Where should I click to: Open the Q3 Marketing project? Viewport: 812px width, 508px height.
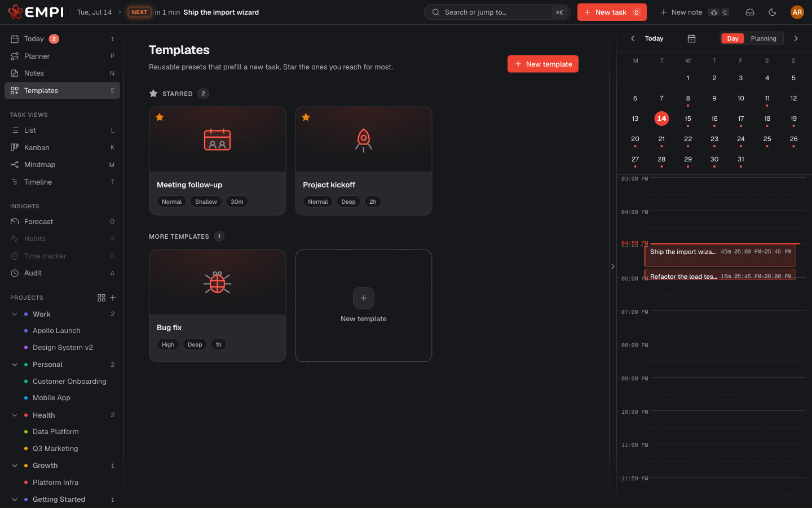(55, 449)
